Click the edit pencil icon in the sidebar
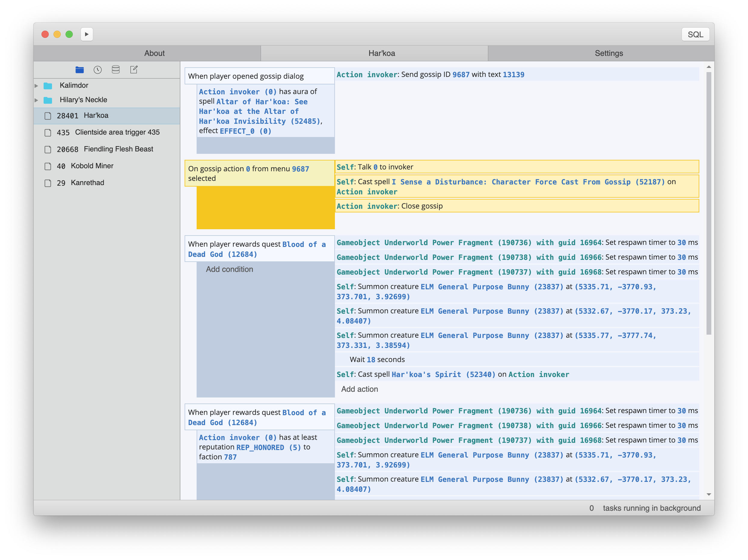Image resolution: width=748 pixels, height=560 pixels. [x=134, y=70]
